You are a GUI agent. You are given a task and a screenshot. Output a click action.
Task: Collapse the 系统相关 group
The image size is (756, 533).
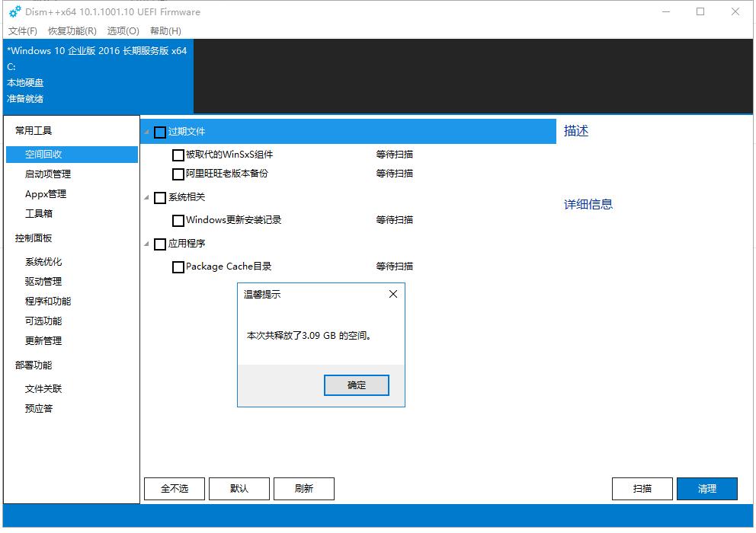point(146,197)
